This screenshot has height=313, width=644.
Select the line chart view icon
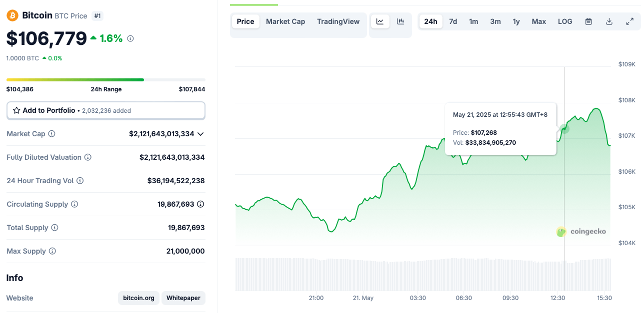click(380, 21)
